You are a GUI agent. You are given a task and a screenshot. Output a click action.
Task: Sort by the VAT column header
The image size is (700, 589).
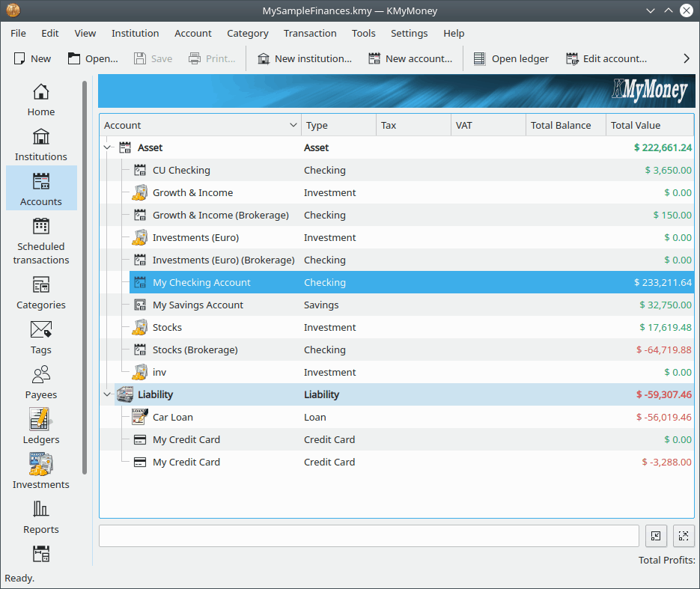click(488, 125)
